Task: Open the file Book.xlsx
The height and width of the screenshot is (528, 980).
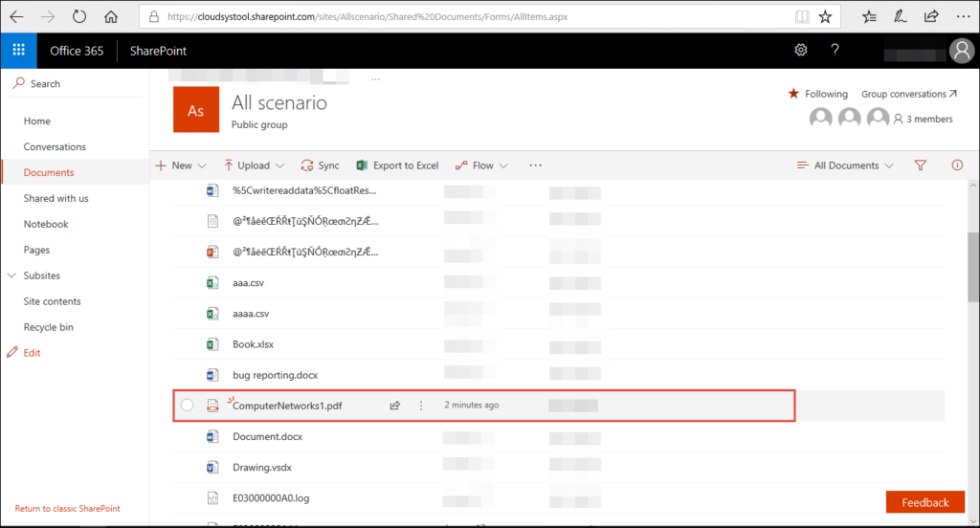Action: coord(253,344)
